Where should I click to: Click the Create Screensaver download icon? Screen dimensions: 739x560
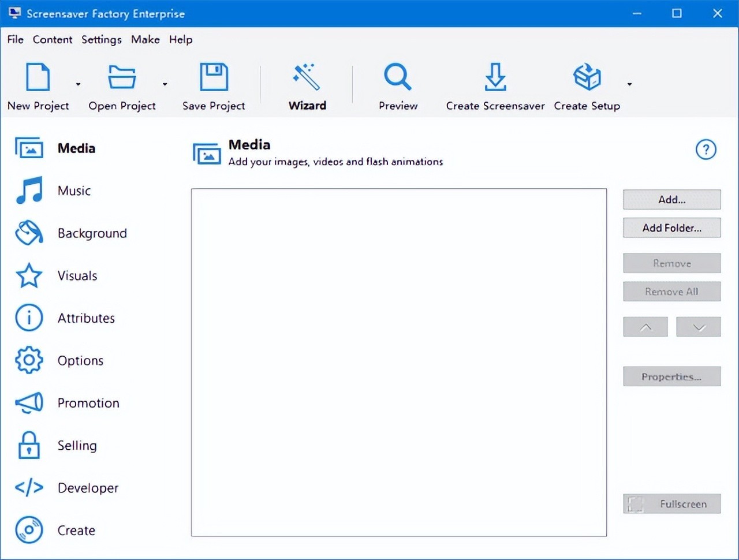point(495,77)
